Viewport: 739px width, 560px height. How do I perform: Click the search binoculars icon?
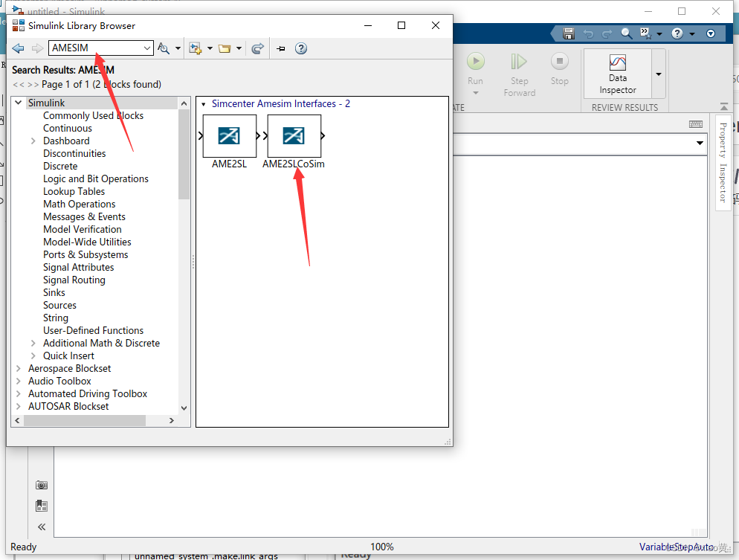tap(164, 48)
